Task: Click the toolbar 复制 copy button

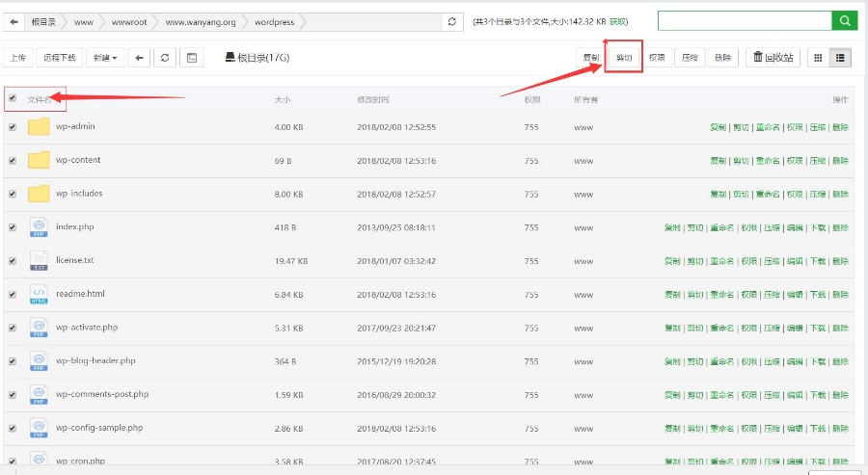Action: tap(590, 58)
